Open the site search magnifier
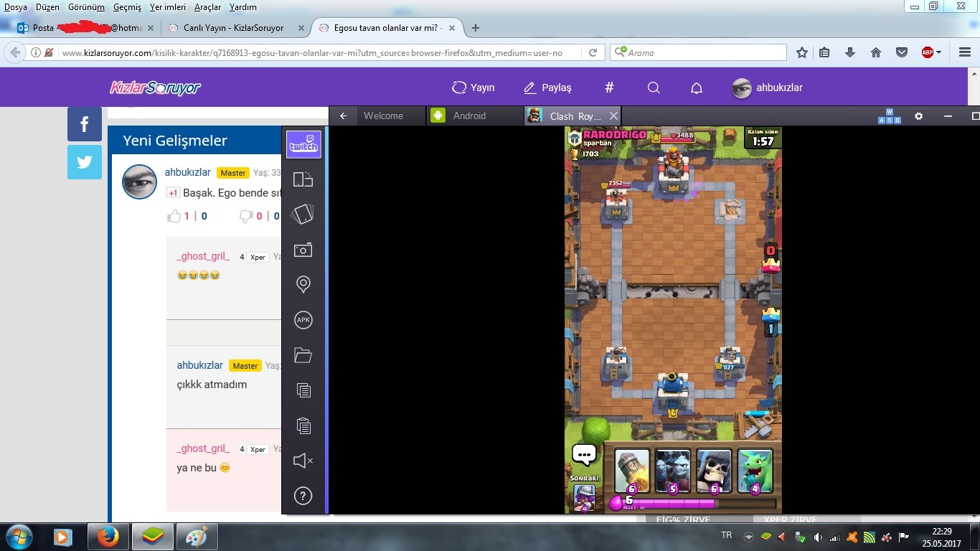Viewport: 980px width, 551px height. pos(654,88)
